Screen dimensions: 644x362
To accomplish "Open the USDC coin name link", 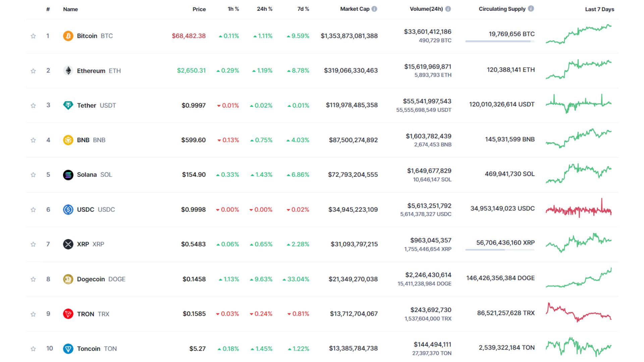I will 86,209.
